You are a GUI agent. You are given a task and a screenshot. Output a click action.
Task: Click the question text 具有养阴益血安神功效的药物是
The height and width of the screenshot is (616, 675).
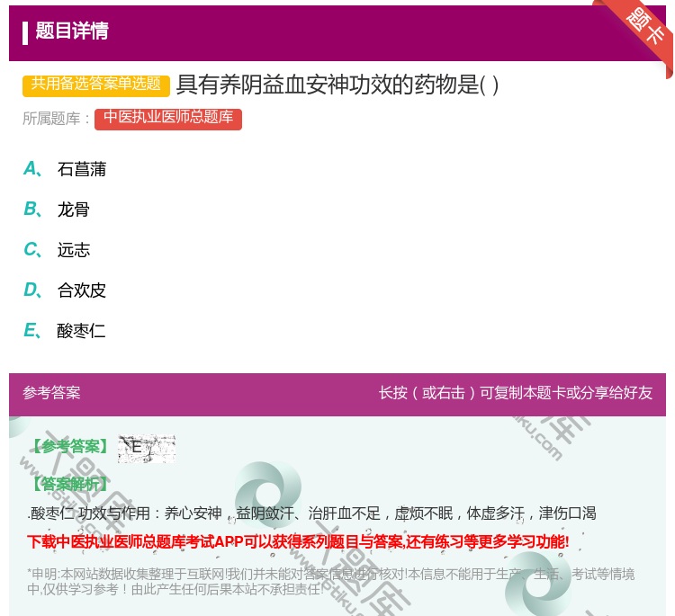(337, 85)
